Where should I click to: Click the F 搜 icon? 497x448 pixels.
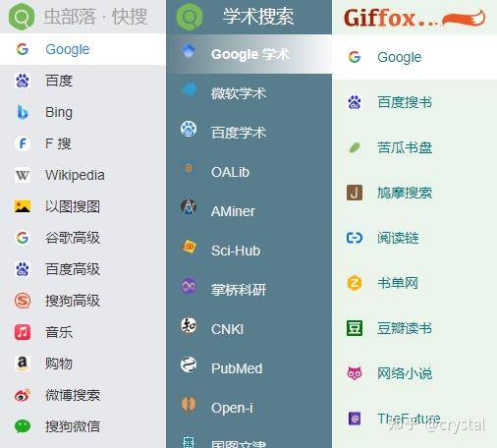(23, 143)
